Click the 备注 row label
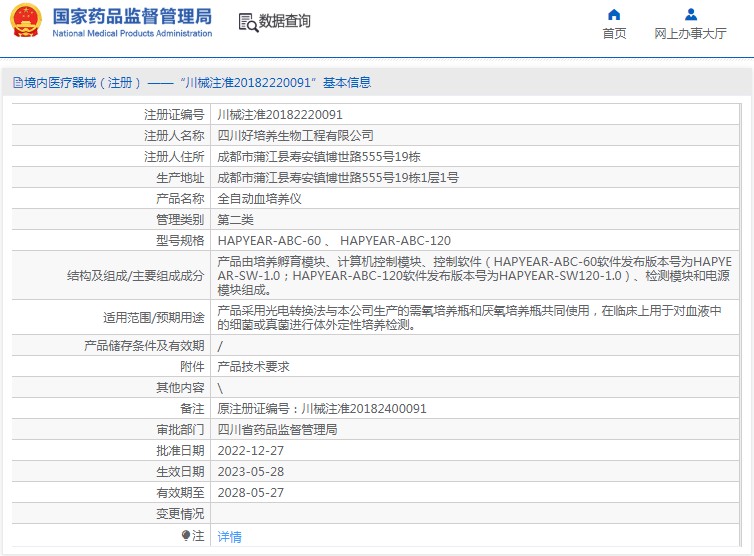Viewport: 754px width, 556px height. pos(192,409)
